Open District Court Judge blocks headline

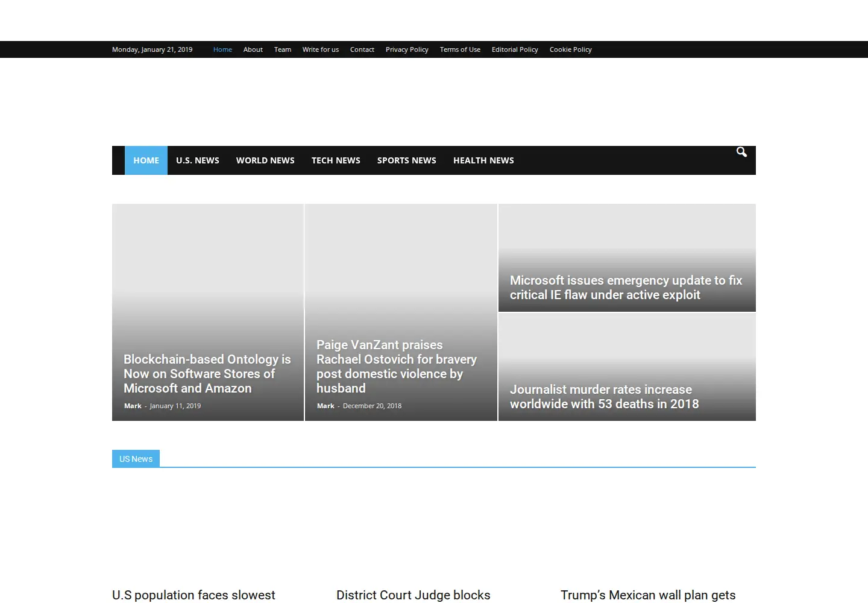point(414,595)
